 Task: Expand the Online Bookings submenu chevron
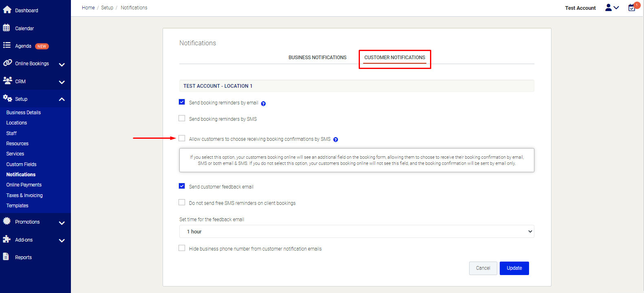[x=62, y=64]
